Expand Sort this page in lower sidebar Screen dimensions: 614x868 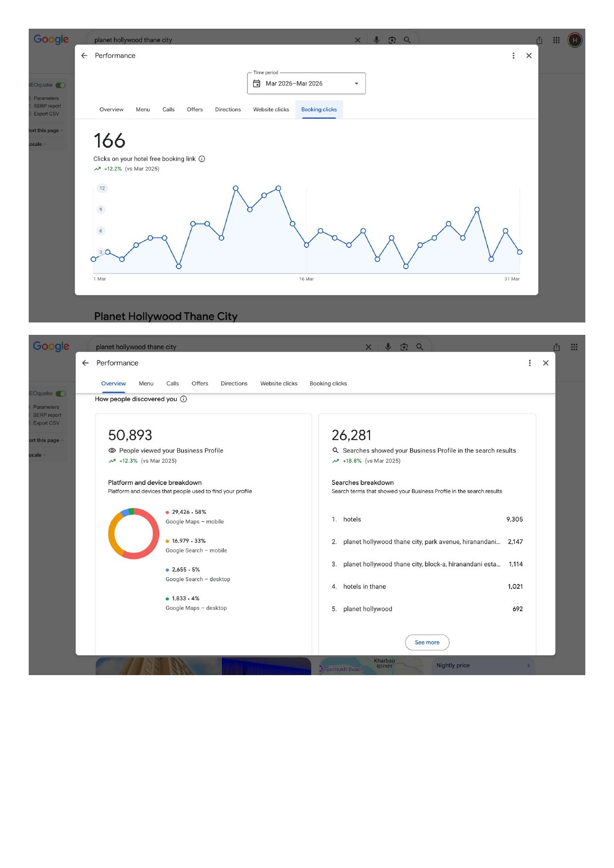[46, 440]
